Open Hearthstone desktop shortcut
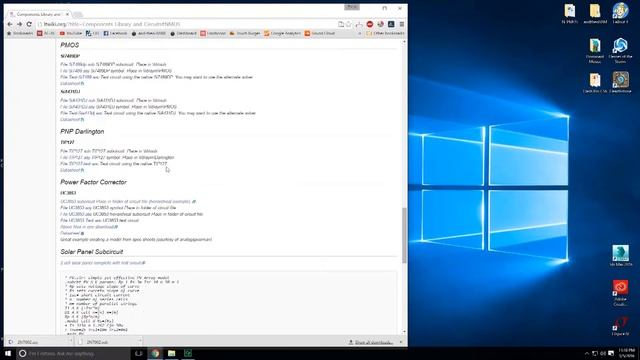Viewport: 640px width, 360px height. (x=620, y=82)
